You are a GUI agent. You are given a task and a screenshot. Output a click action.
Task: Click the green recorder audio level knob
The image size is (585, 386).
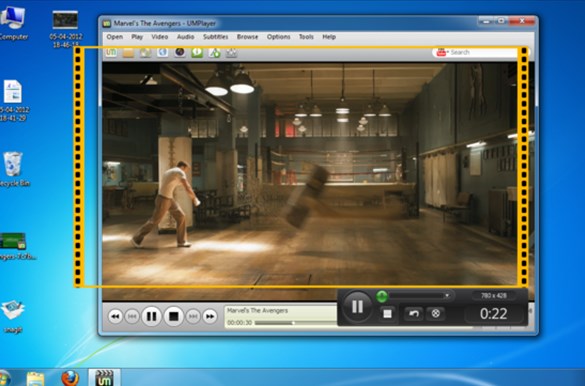[382, 296]
